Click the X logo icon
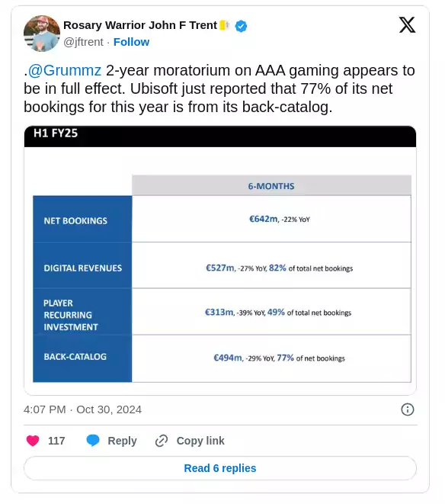Image resolution: width=445 pixels, height=504 pixels. pos(407,24)
